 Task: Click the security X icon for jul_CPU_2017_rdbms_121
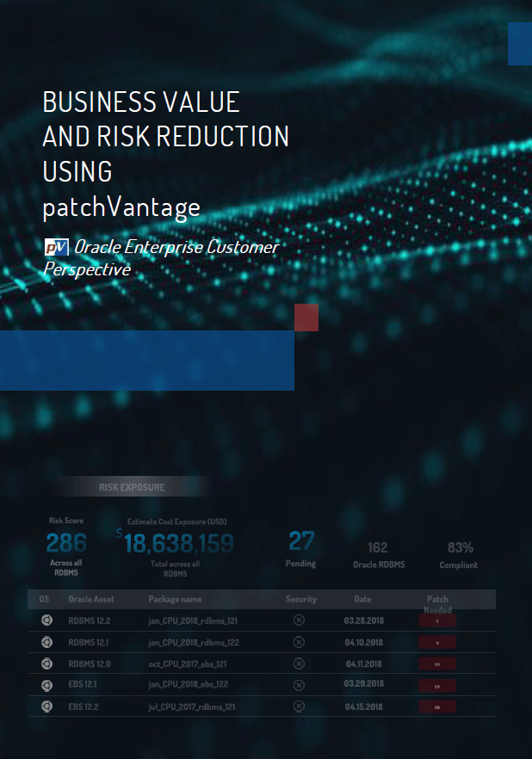pos(300,707)
